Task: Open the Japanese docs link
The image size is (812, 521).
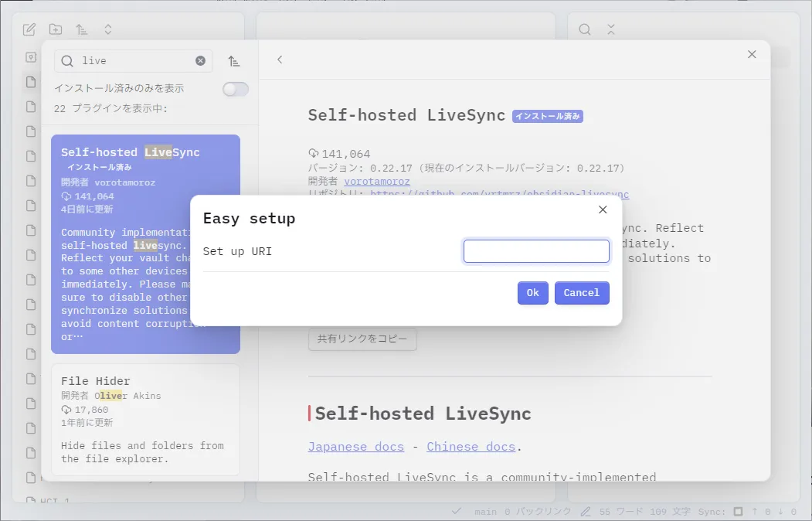Action: 355,446
